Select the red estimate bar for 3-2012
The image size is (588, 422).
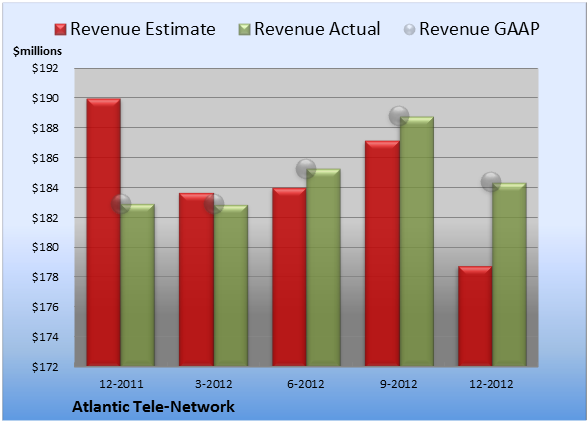point(196,280)
